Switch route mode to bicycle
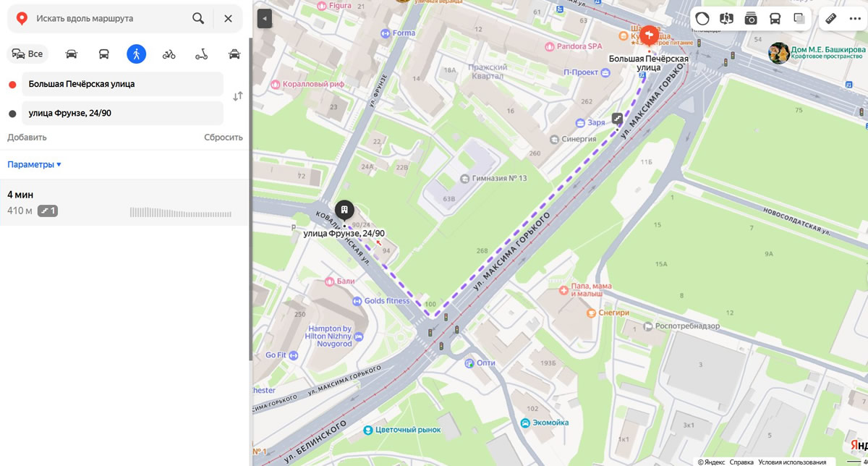The image size is (868, 466). 169,54
